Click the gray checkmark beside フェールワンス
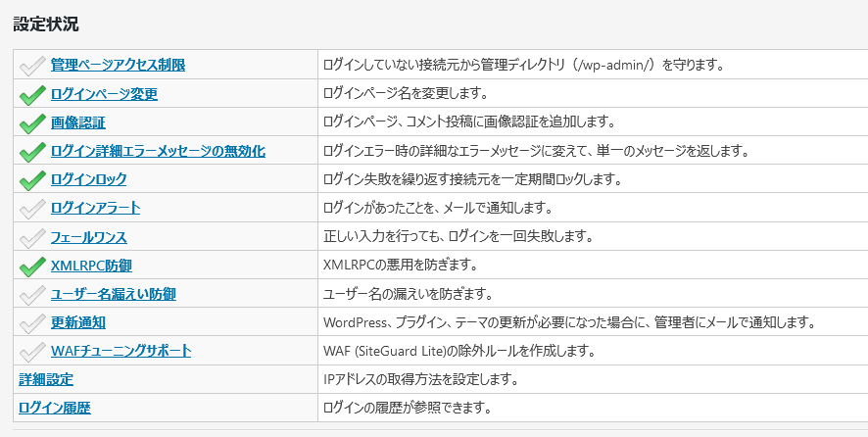This screenshot has height=437, width=868. [x=32, y=238]
